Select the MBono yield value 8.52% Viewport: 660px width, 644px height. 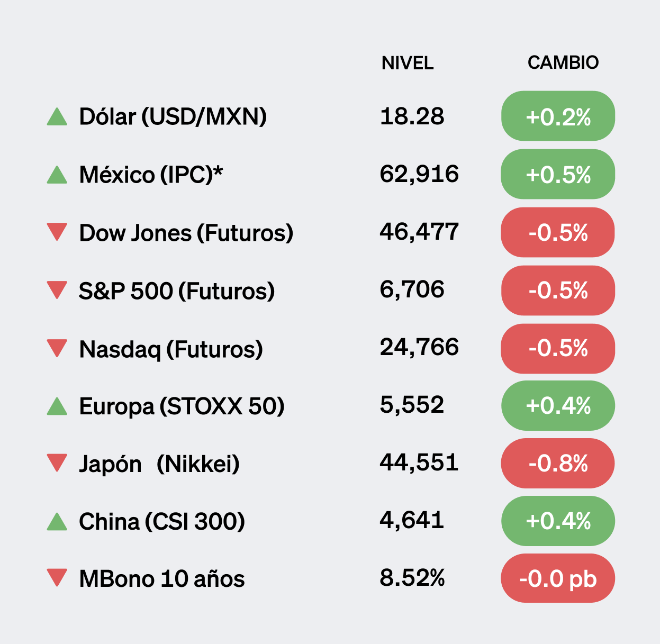[x=412, y=578]
